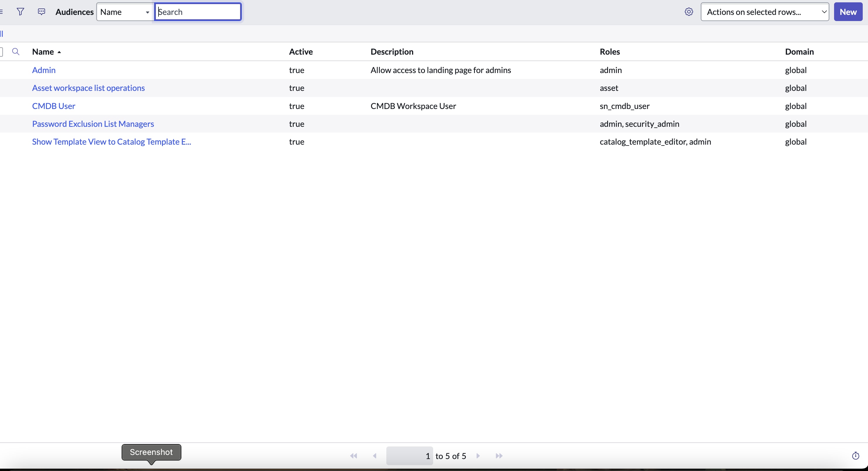
Task: Click the Active 'true' cell for Admin
Action: [297, 70]
